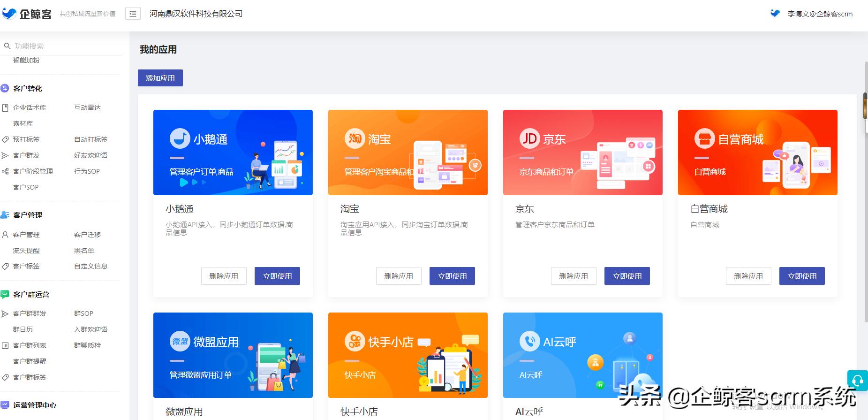Toggle the sidebar collapse icon

(x=133, y=14)
